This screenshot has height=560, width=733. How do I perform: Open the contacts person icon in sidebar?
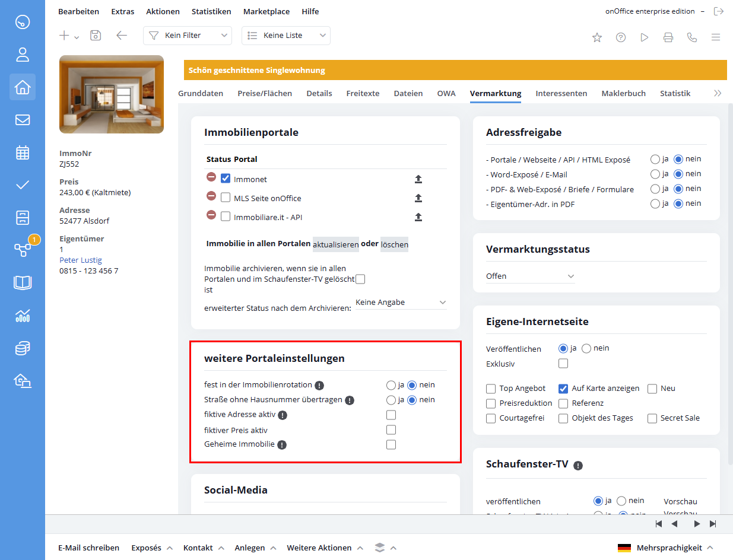[23, 55]
